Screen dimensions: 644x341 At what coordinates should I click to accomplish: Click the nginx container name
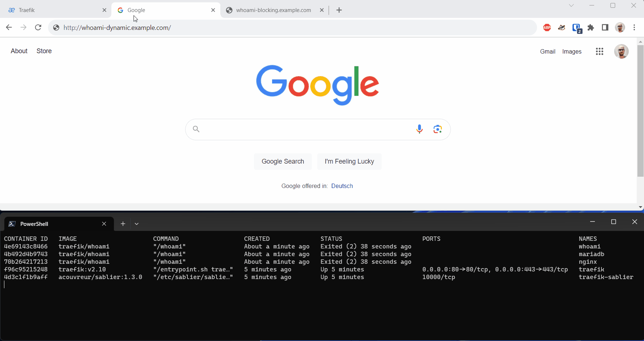pyautogui.click(x=588, y=262)
